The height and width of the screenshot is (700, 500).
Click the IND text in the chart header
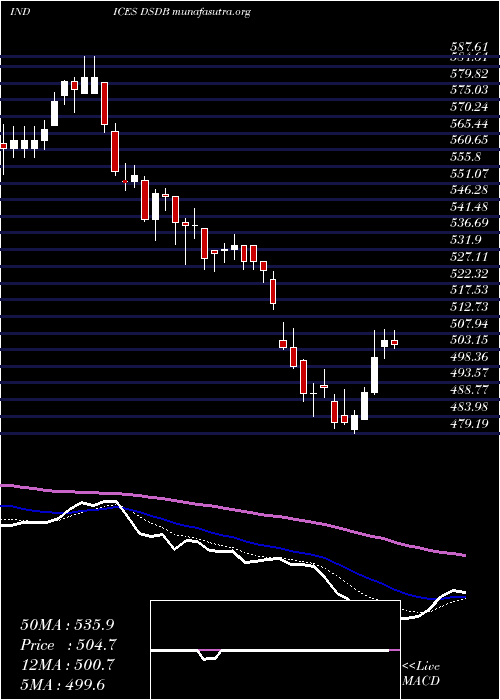click(x=20, y=12)
